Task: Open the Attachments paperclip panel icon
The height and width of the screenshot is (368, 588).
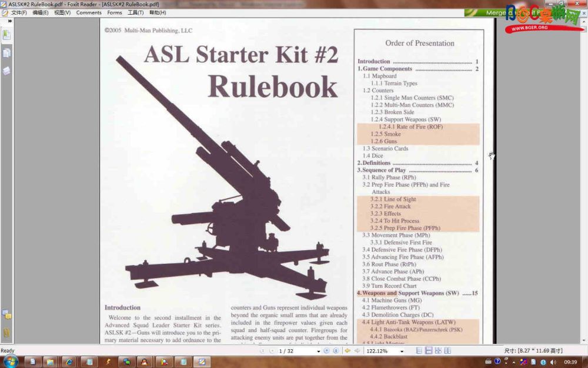Action: tap(6, 332)
